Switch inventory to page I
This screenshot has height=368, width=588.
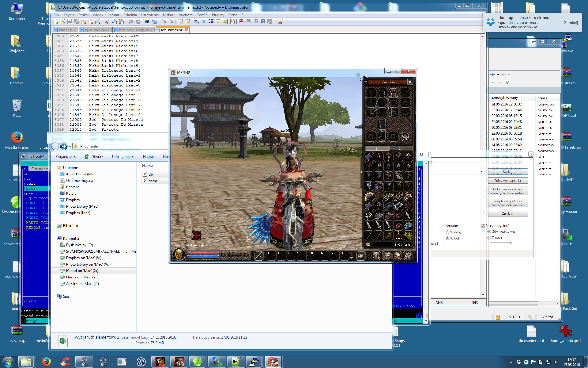[376, 148]
